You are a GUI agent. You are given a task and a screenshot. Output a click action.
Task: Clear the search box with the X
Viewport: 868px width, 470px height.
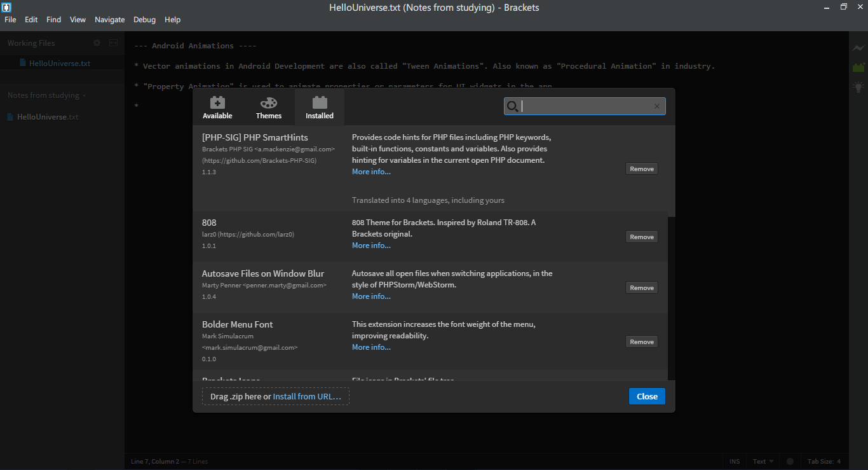click(x=657, y=106)
